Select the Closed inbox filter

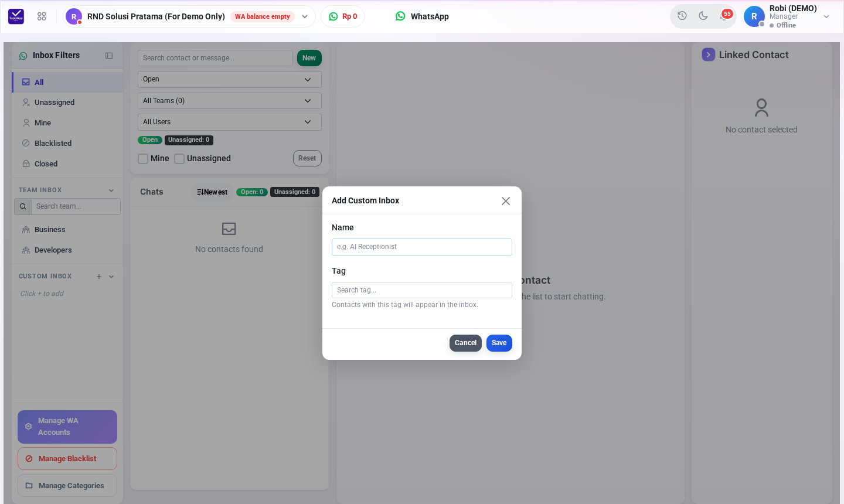click(x=68, y=164)
